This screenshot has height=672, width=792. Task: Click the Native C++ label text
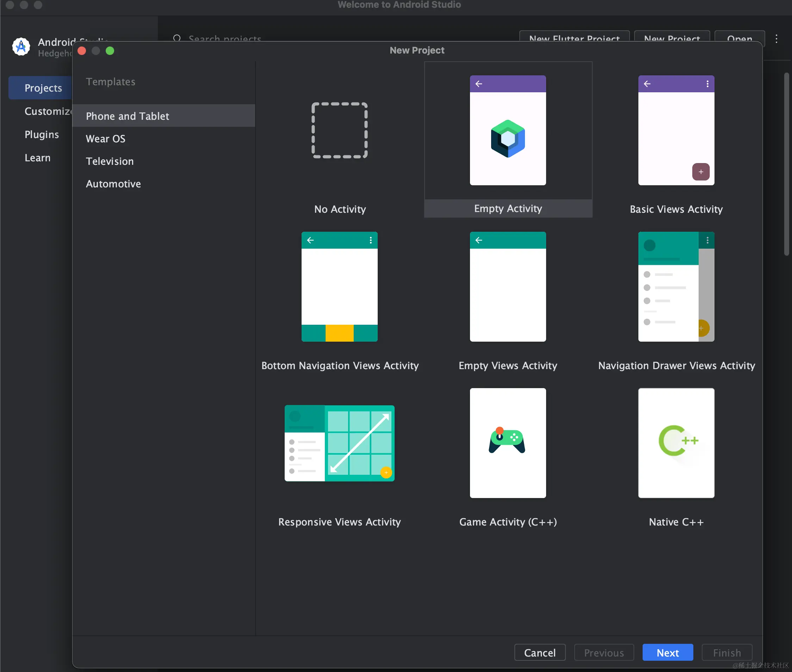click(x=676, y=522)
